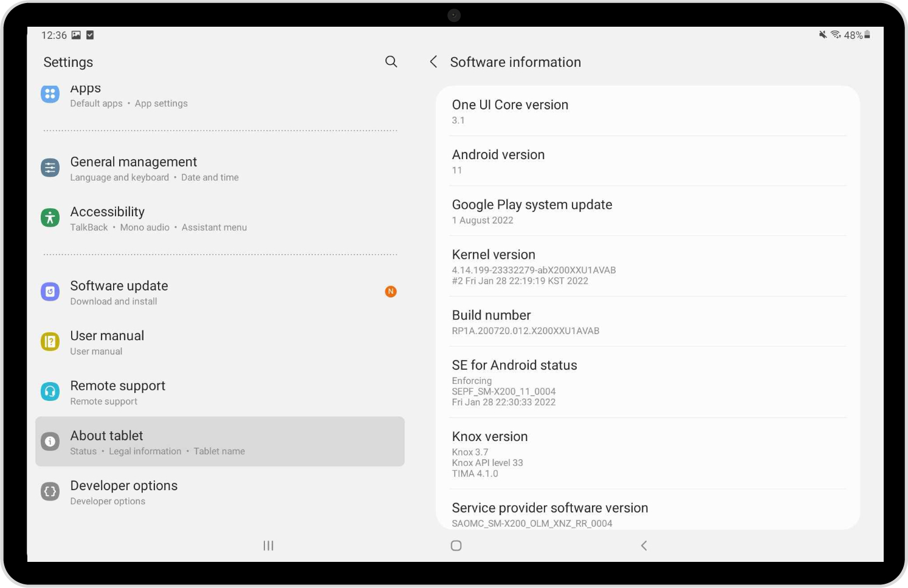908x588 pixels.
Task: Tap the orange N notification badge
Action: pos(391,292)
